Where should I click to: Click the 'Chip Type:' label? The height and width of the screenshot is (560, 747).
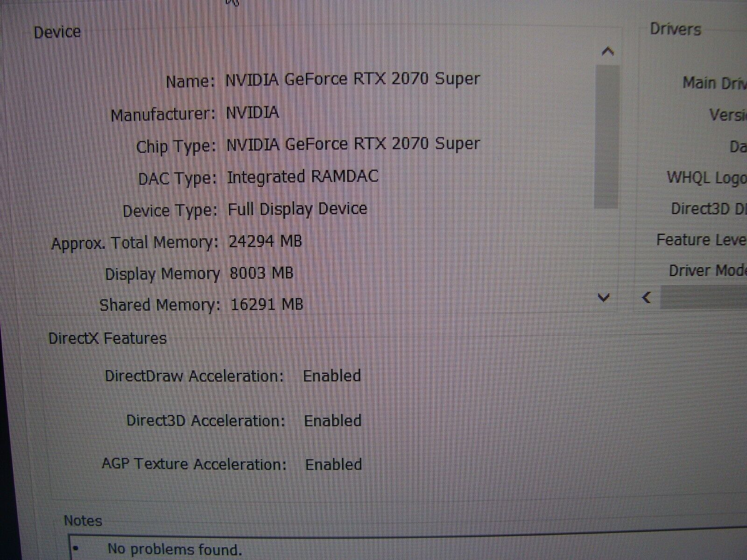(176, 147)
